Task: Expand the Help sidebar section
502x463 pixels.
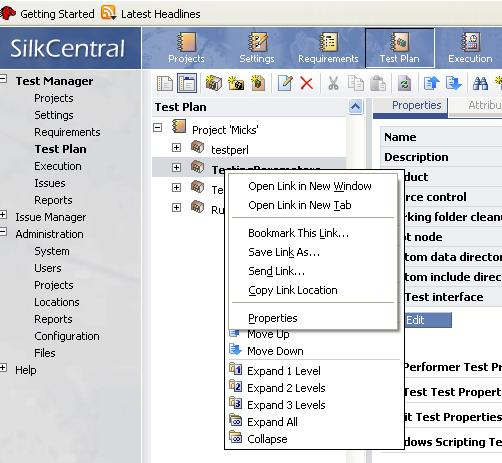Action: (x=3, y=368)
